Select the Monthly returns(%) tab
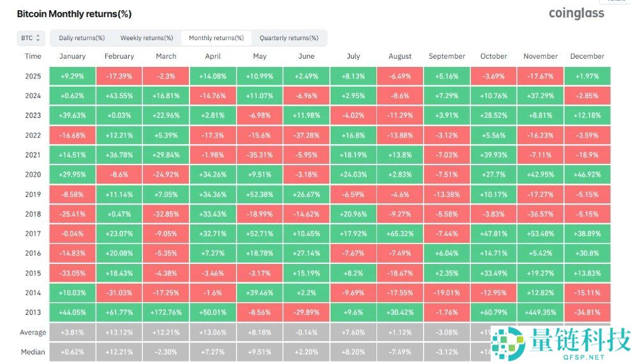Image resolution: width=631 pixels, height=364 pixels. pos(216,38)
